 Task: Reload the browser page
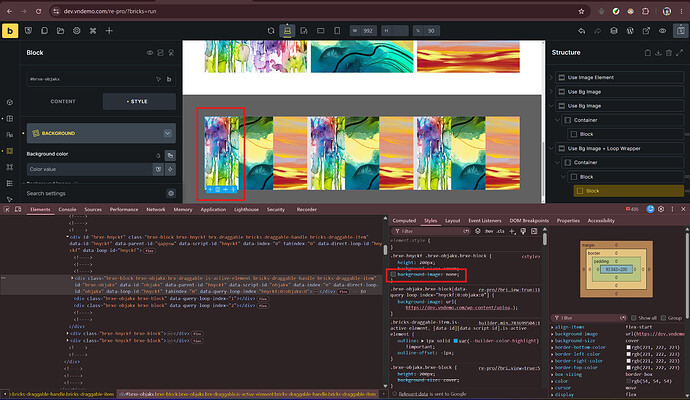click(38, 11)
